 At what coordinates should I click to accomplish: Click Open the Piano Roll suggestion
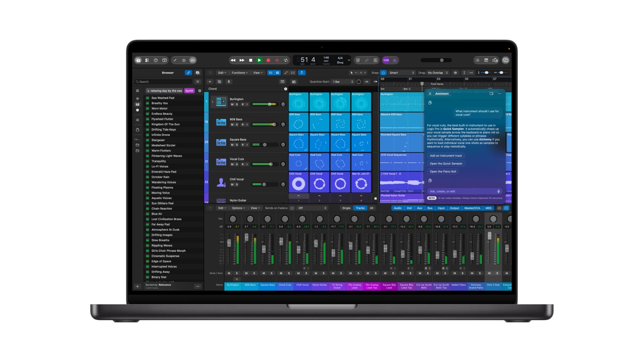tap(443, 172)
